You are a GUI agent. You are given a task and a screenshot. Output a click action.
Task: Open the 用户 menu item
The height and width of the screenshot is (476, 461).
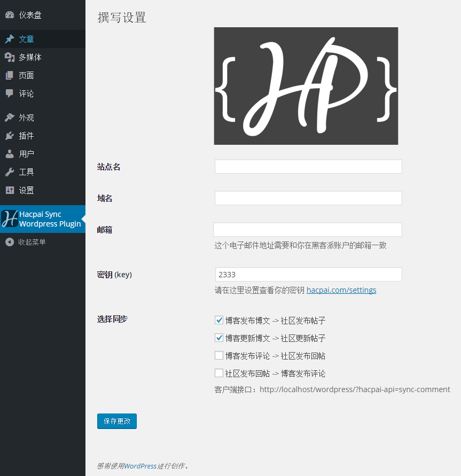pyautogui.click(x=26, y=154)
